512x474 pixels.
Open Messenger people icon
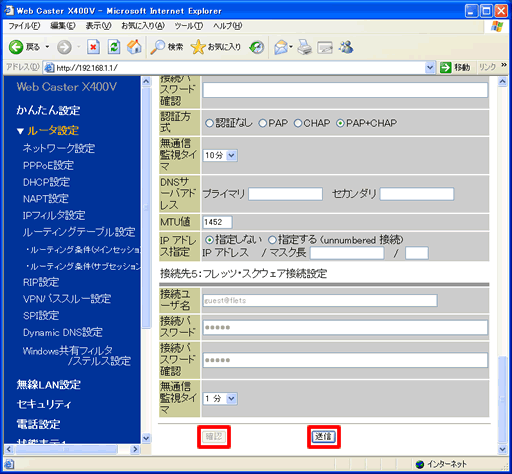(346, 47)
